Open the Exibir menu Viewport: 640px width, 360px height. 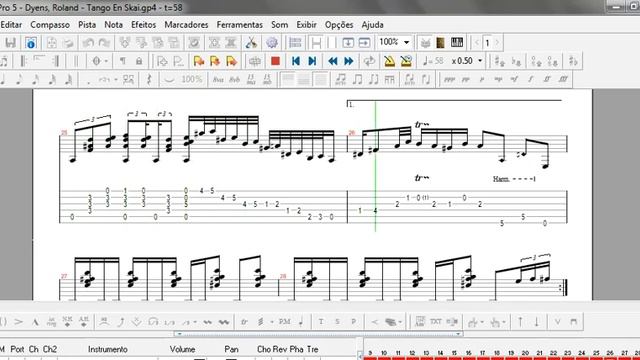(306, 25)
